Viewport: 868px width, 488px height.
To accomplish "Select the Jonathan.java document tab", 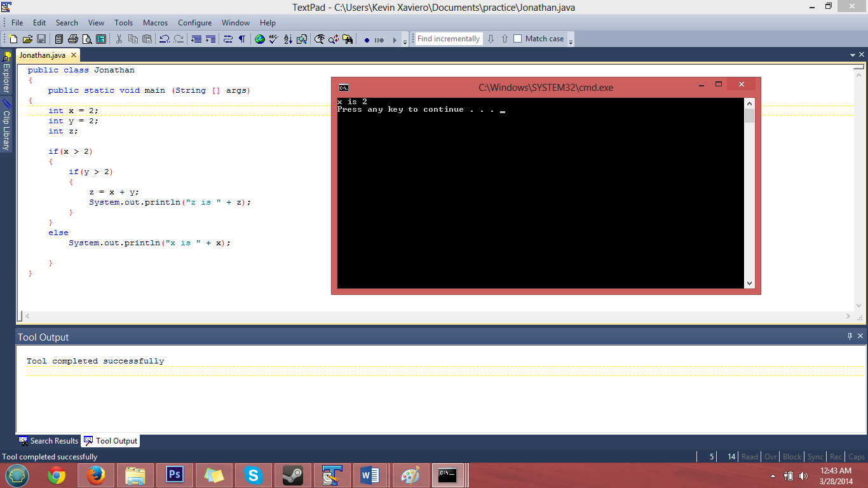I will pyautogui.click(x=42, y=55).
